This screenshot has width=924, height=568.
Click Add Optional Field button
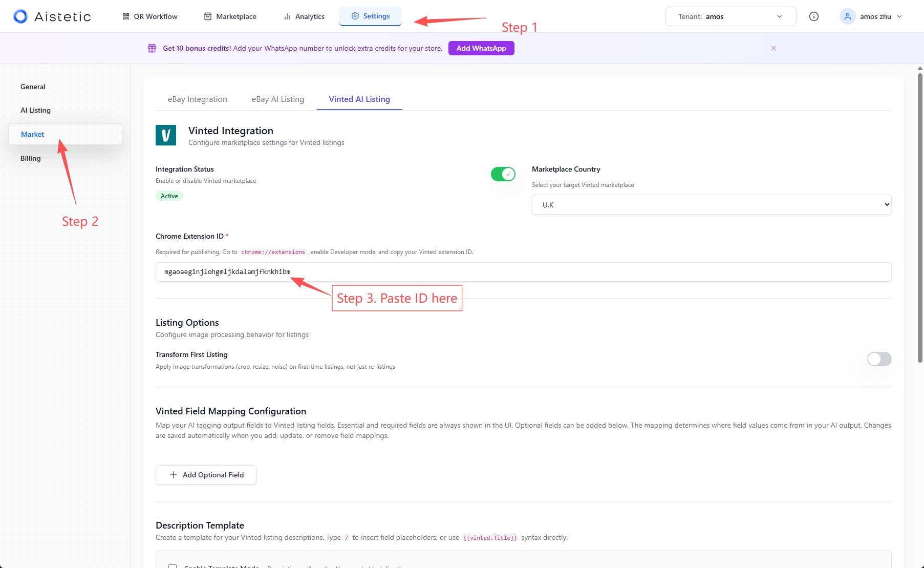[206, 475]
